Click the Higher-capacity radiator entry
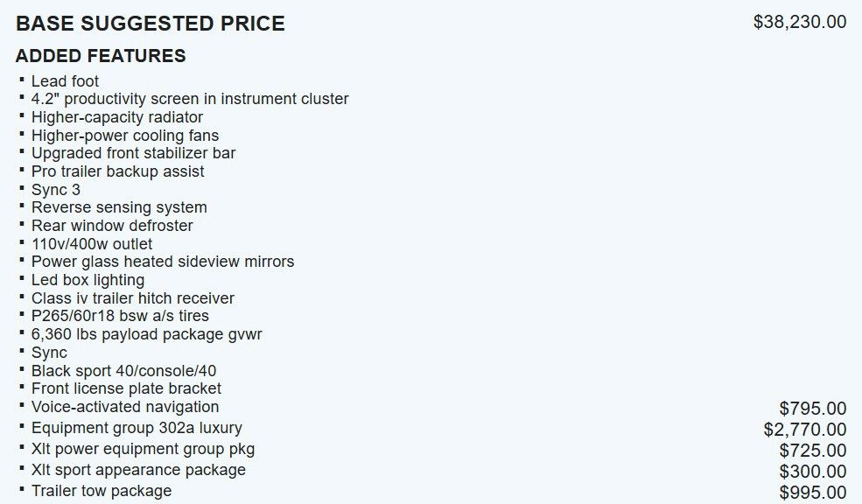 (x=117, y=117)
